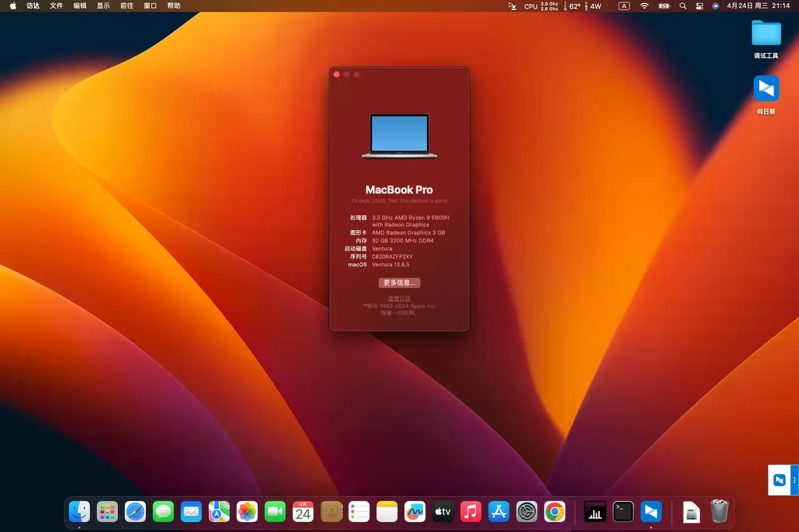This screenshot has height=532, width=799.
Task: Open the 向日葵 app from the Dock
Action: click(650, 511)
